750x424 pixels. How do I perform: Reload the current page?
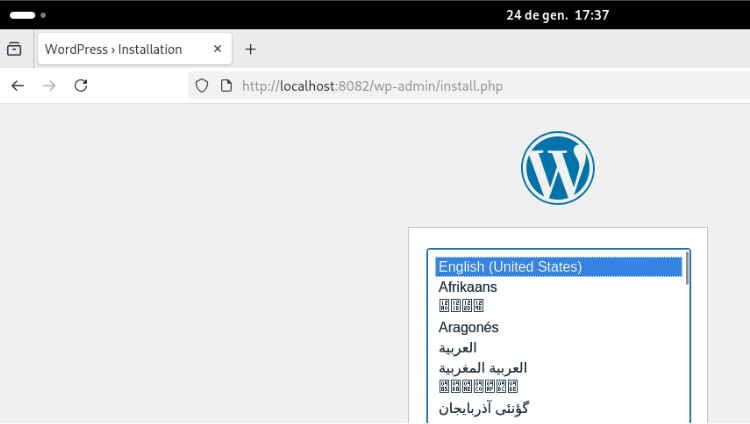click(81, 86)
